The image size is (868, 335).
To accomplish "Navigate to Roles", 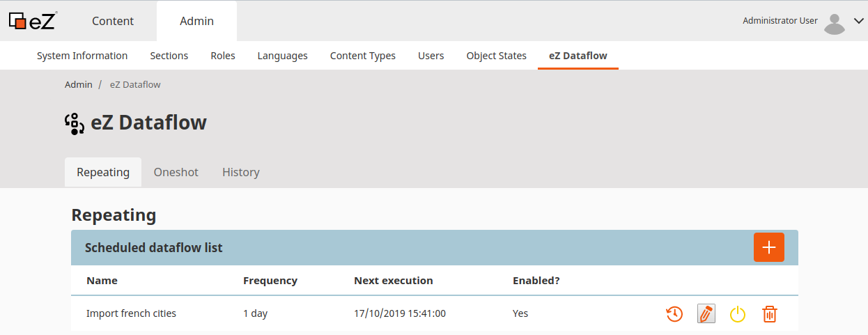I will [223, 56].
